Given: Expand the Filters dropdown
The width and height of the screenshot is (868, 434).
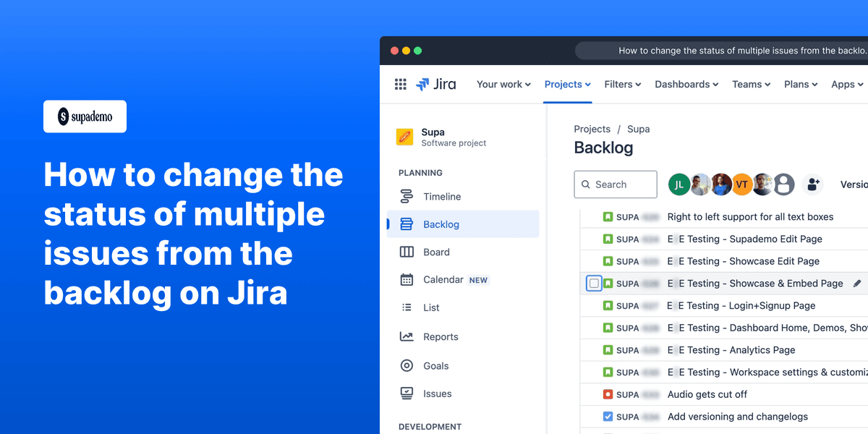Looking at the screenshot, I should (x=622, y=84).
